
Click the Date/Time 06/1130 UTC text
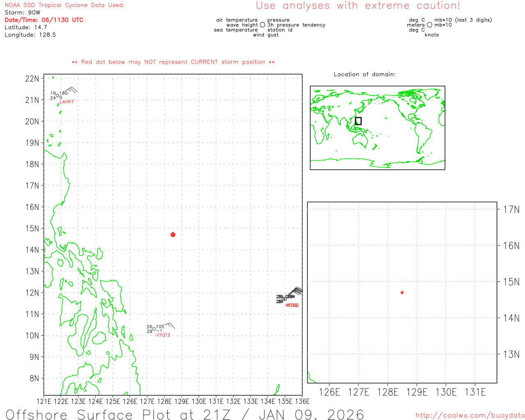point(44,20)
